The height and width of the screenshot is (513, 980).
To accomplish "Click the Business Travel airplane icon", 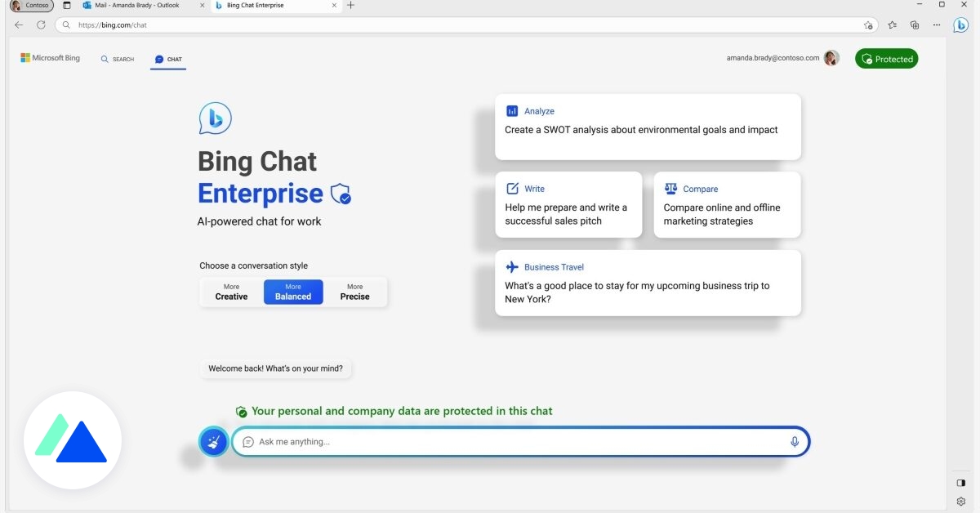I will (x=512, y=266).
